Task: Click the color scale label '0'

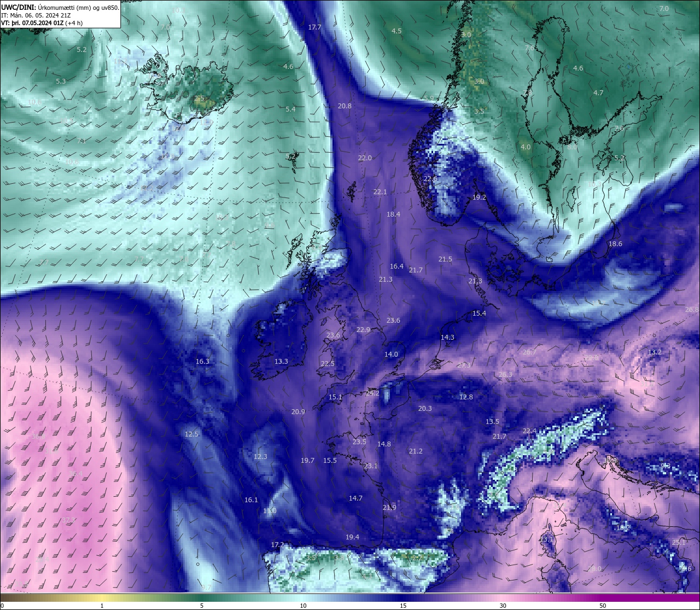Action: tap(2, 606)
